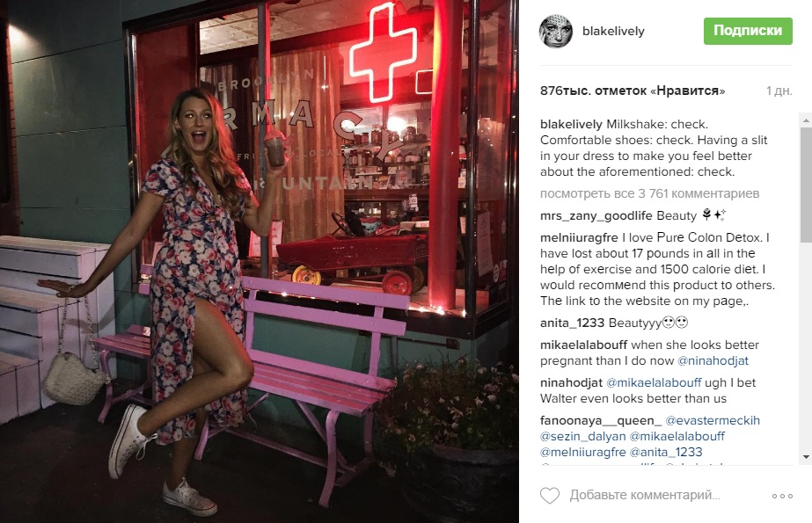Image resolution: width=812 pixels, height=523 pixels.
Task: Click @mikaelalabouff mention in ninahodjat's comment
Action: click(654, 383)
